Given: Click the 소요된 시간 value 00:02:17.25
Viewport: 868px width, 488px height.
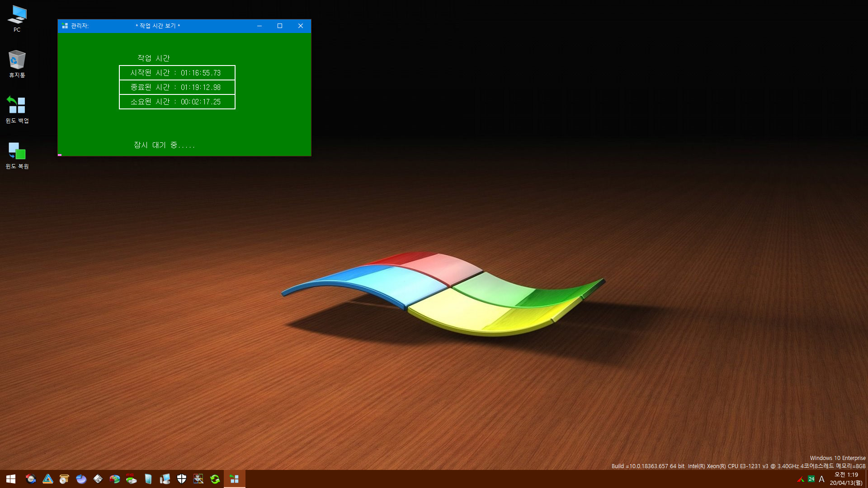Looking at the screenshot, I should pyautogui.click(x=201, y=102).
